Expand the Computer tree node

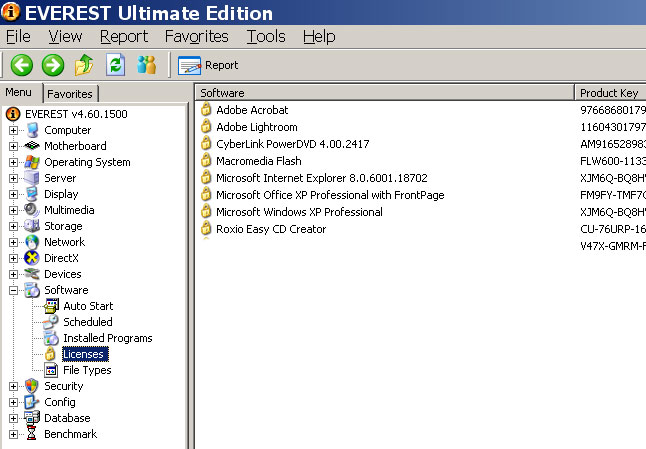(x=13, y=130)
